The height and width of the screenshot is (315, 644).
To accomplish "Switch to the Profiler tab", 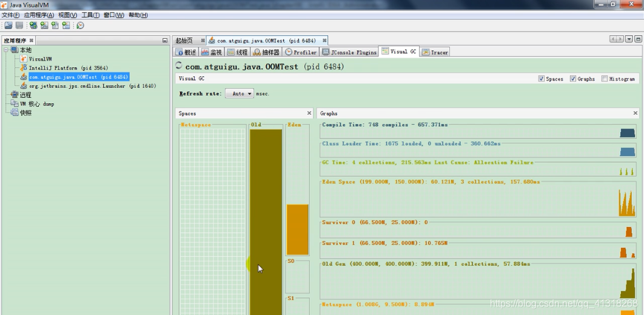I will (x=301, y=52).
